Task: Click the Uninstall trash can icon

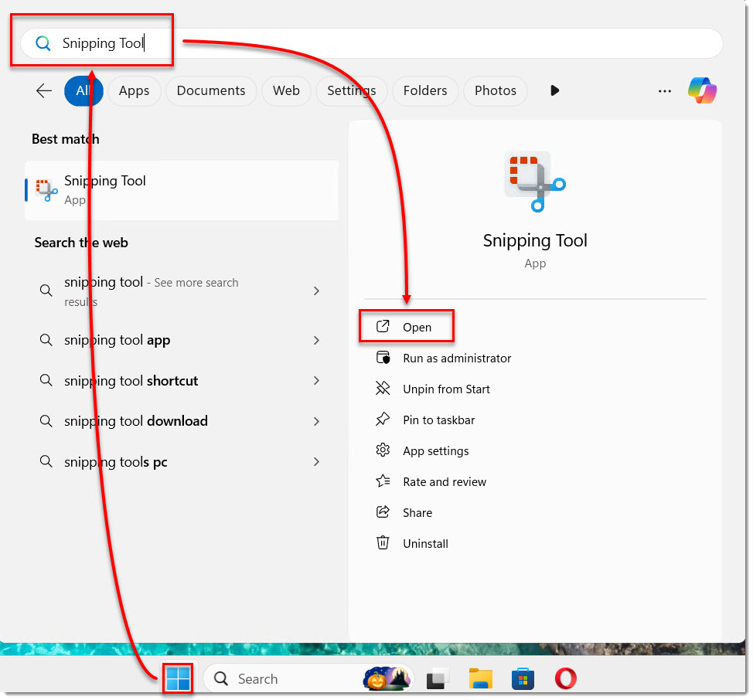Action: click(x=383, y=542)
